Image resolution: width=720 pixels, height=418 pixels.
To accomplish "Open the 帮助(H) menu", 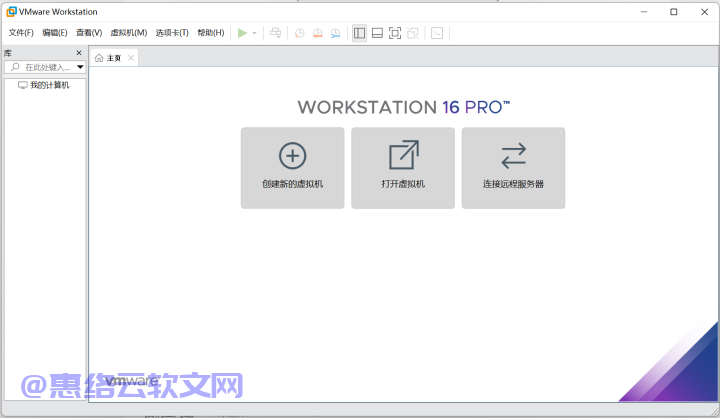I will tap(211, 33).
